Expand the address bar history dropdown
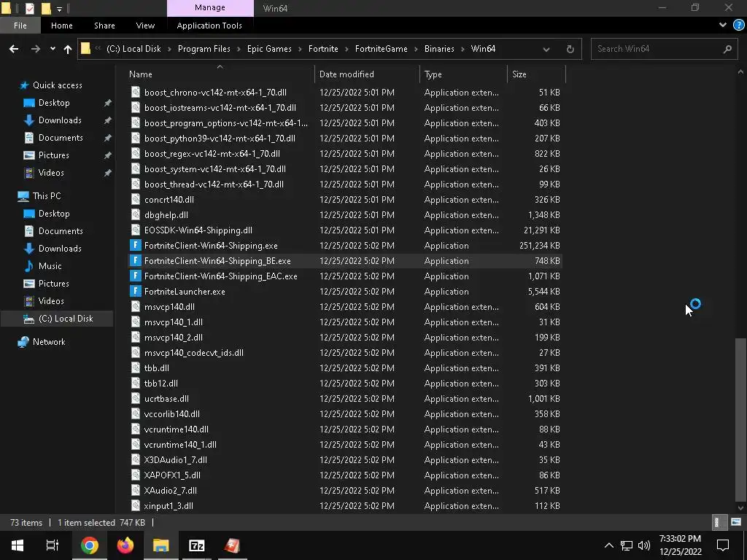The width and height of the screenshot is (747, 560). point(546,49)
